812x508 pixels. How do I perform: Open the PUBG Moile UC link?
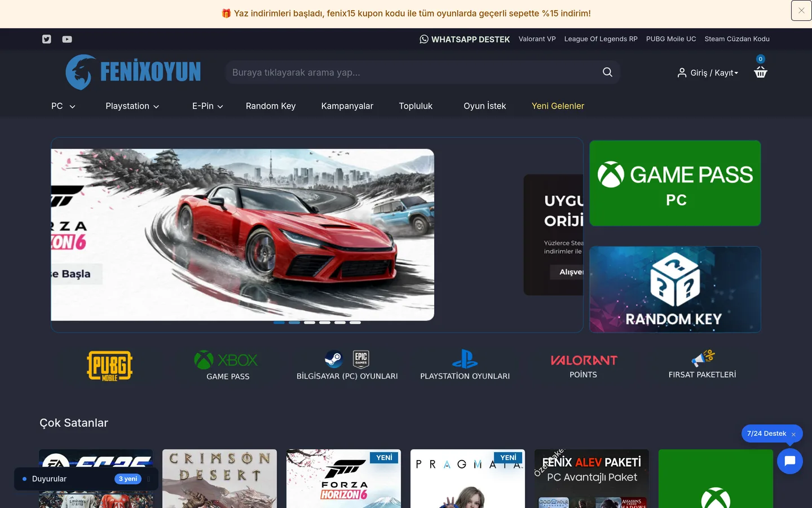(671, 39)
